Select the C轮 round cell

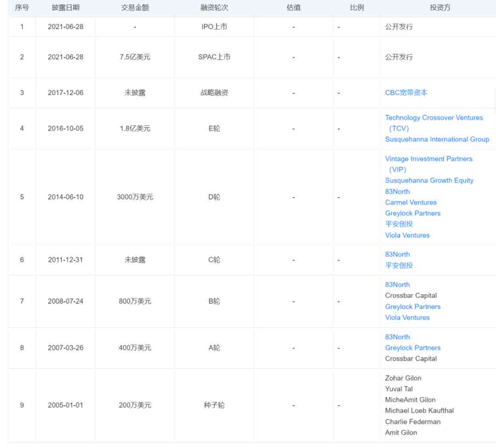click(214, 260)
